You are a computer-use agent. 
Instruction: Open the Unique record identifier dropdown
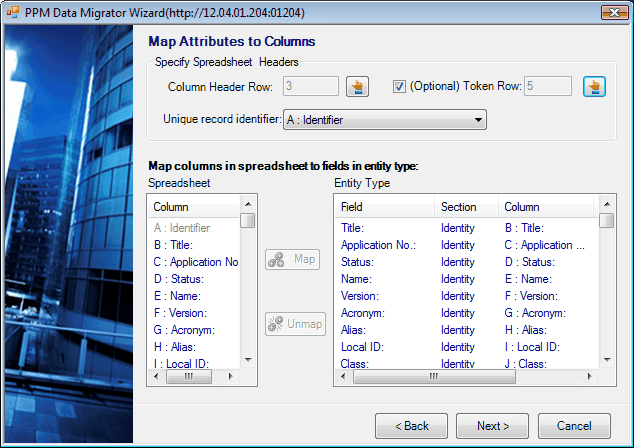point(385,121)
